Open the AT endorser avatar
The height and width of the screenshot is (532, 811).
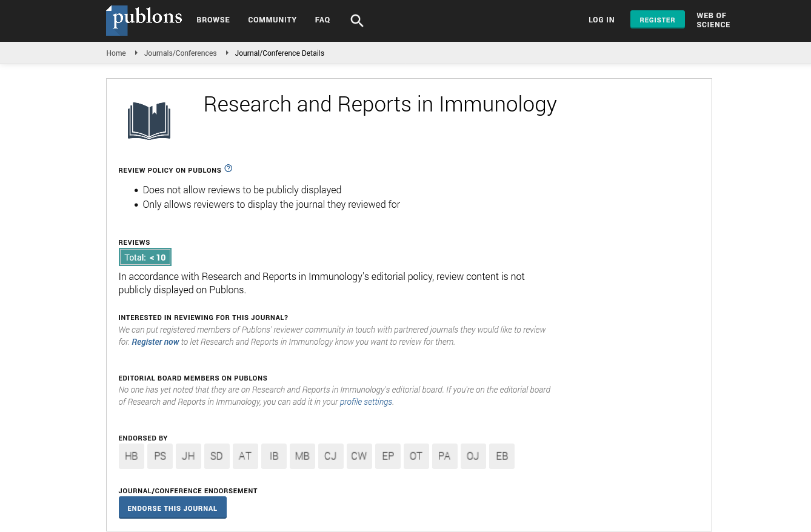click(245, 456)
